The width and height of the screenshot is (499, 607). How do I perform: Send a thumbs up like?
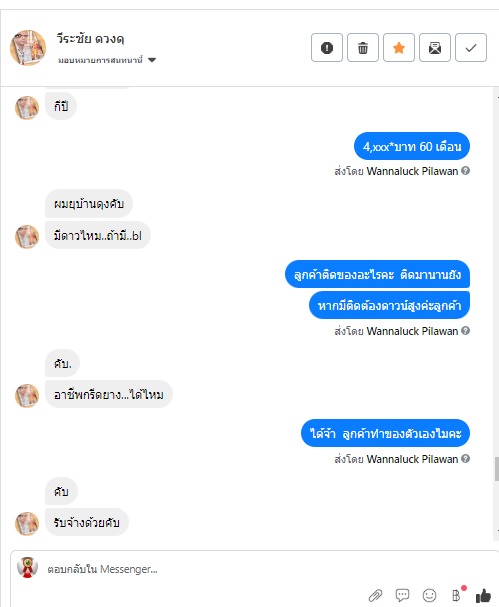[483, 595]
